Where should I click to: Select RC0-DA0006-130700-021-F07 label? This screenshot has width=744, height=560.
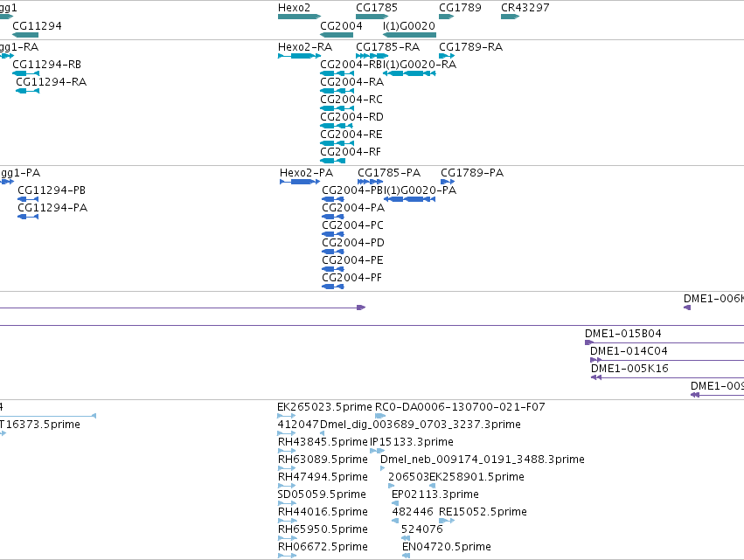[x=460, y=407]
